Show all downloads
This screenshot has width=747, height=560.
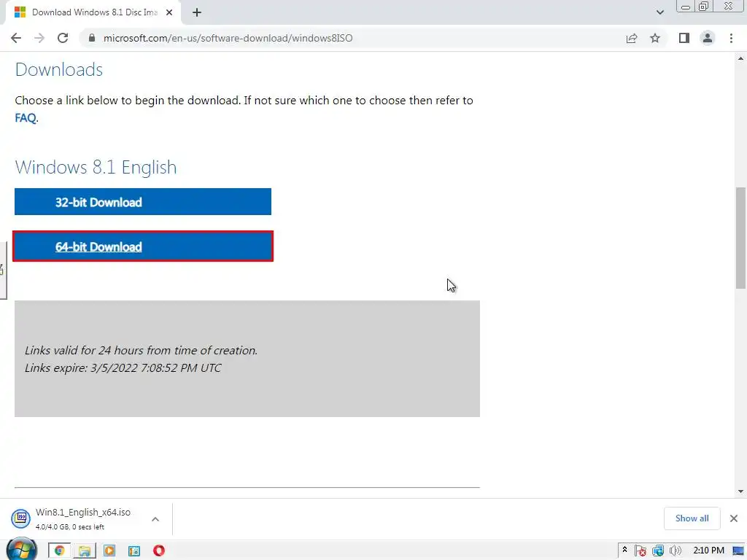692,518
